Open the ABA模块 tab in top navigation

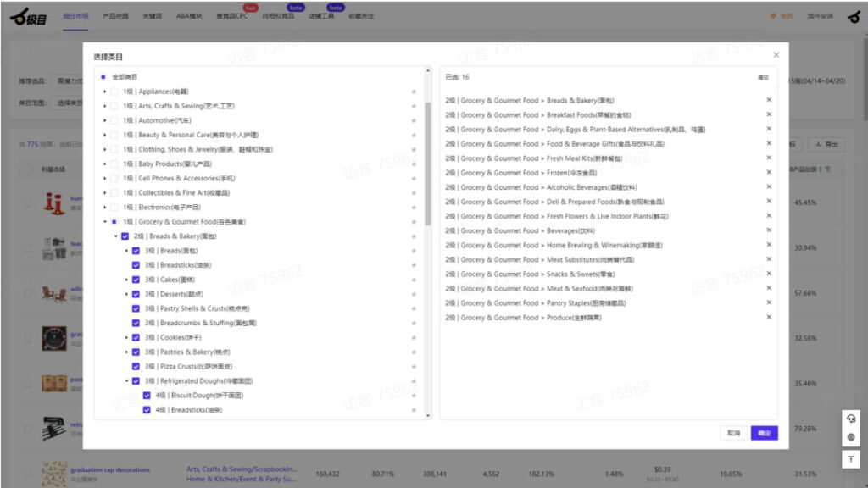point(189,16)
